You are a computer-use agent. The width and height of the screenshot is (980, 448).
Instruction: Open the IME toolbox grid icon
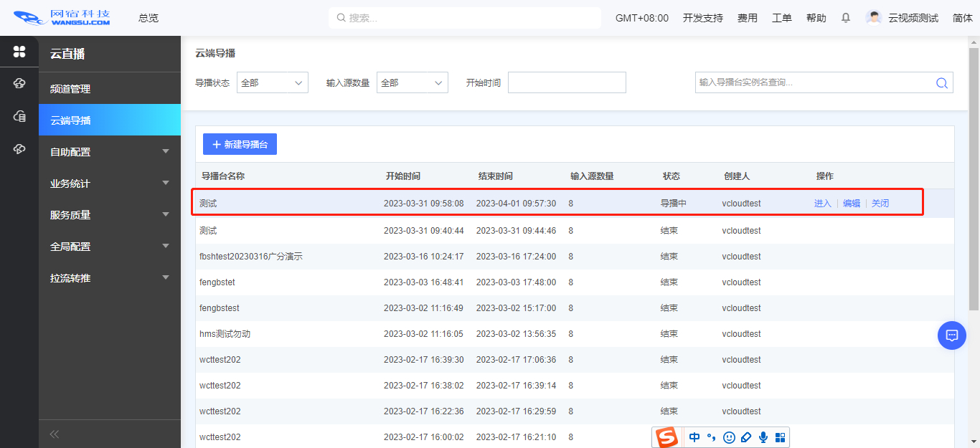click(x=781, y=437)
